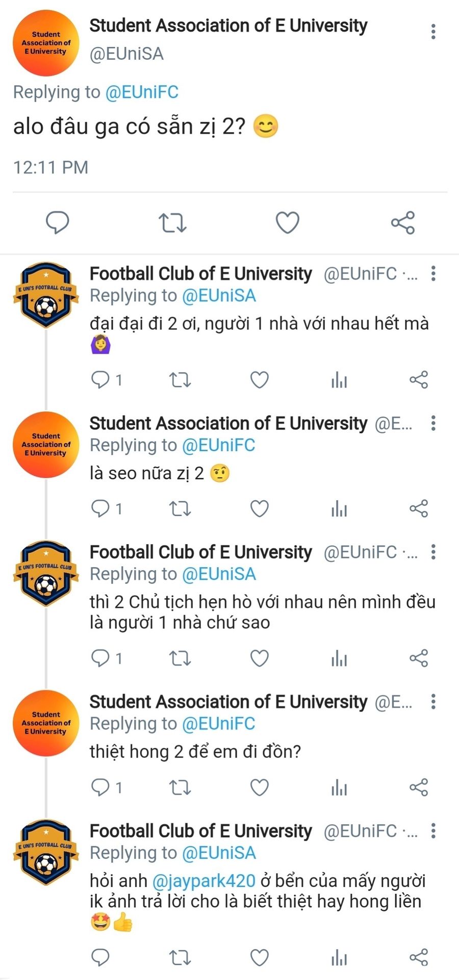Open reply count on "là seo nữa zị 2"
Image resolution: width=459 pixels, height=980 pixels.
click(x=106, y=509)
